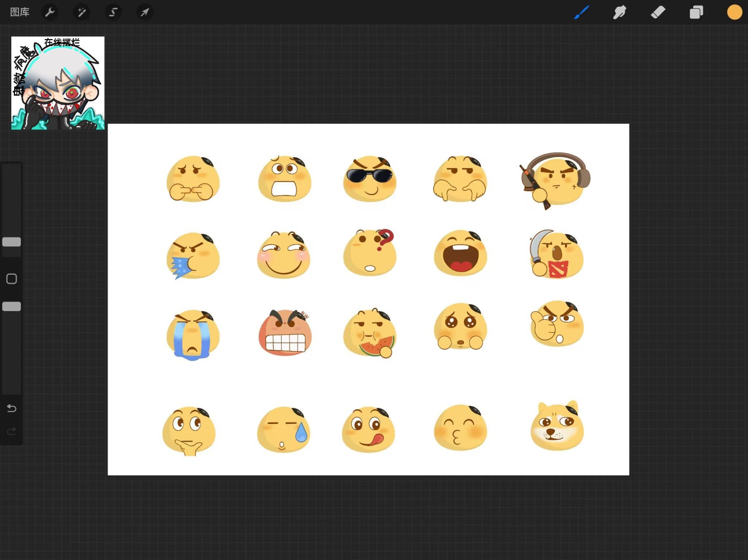The image size is (748, 560).
Task: Click the kissing emoji in bottom row
Action: (x=460, y=427)
